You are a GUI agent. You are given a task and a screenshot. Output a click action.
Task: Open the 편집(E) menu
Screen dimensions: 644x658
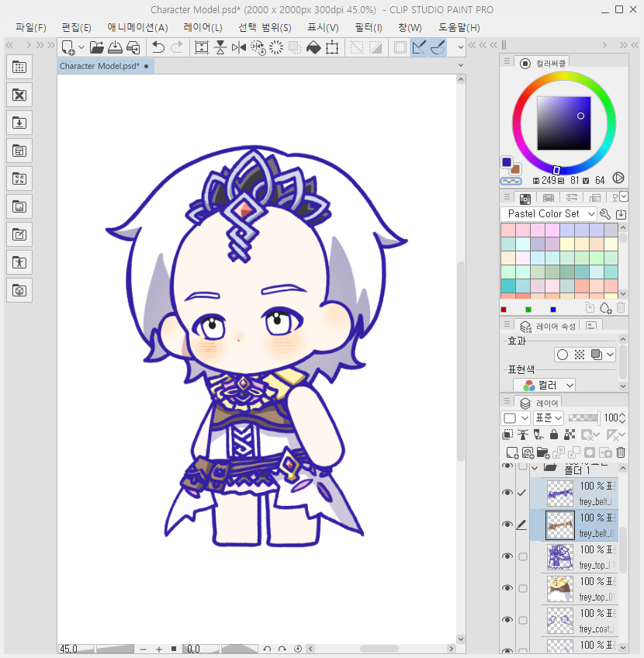pyautogui.click(x=76, y=28)
